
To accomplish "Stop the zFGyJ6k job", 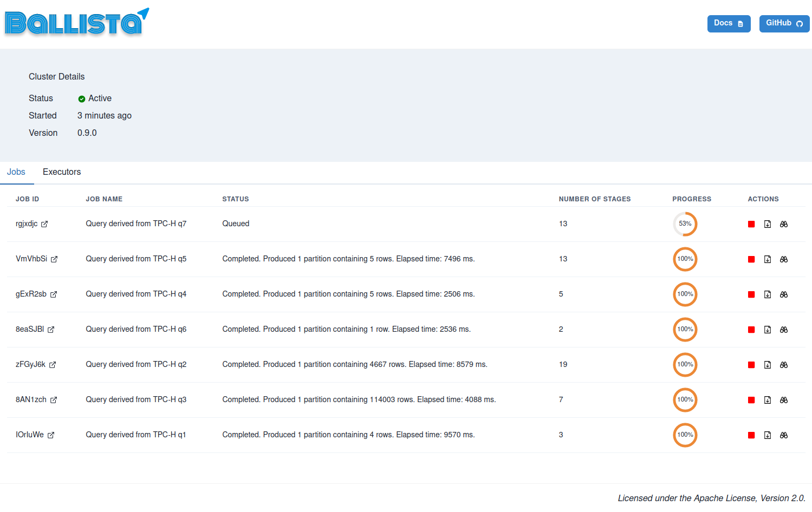I will point(751,365).
